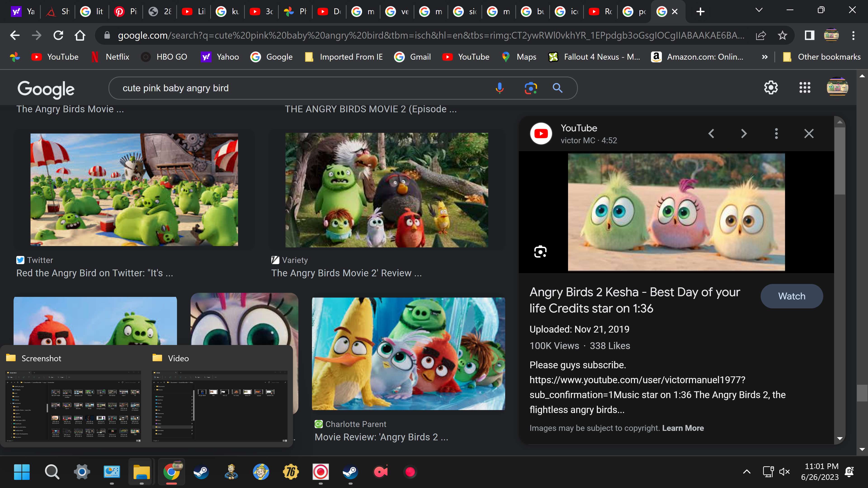The height and width of the screenshot is (488, 868).
Task: Open Twitter green pigs beach image
Action: pyautogui.click(x=134, y=190)
